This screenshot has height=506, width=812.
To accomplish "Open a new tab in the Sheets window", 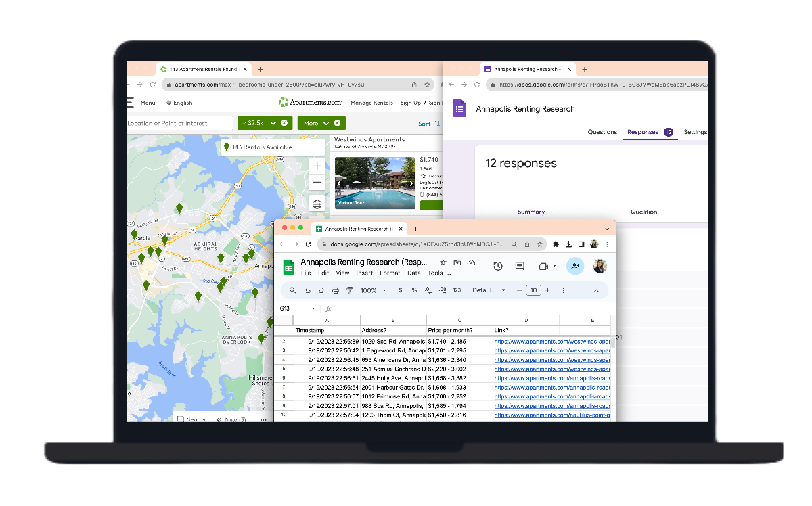I will pos(415,229).
